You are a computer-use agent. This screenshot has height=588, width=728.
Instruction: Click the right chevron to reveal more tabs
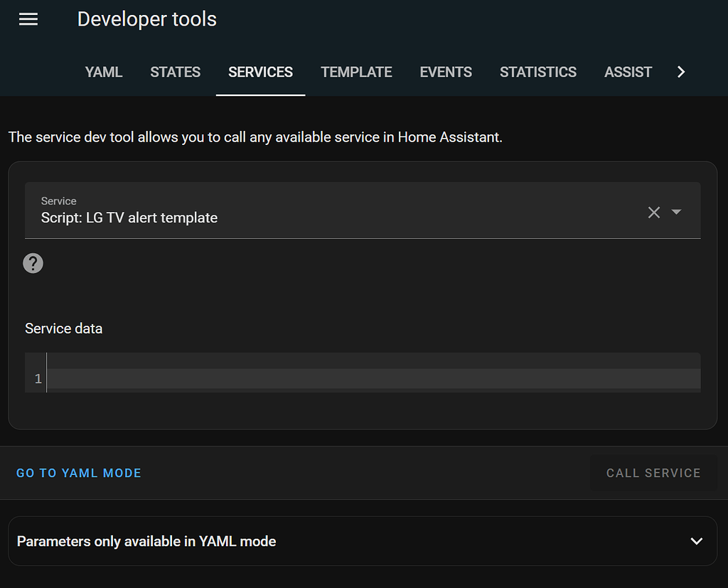coord(681,72)
